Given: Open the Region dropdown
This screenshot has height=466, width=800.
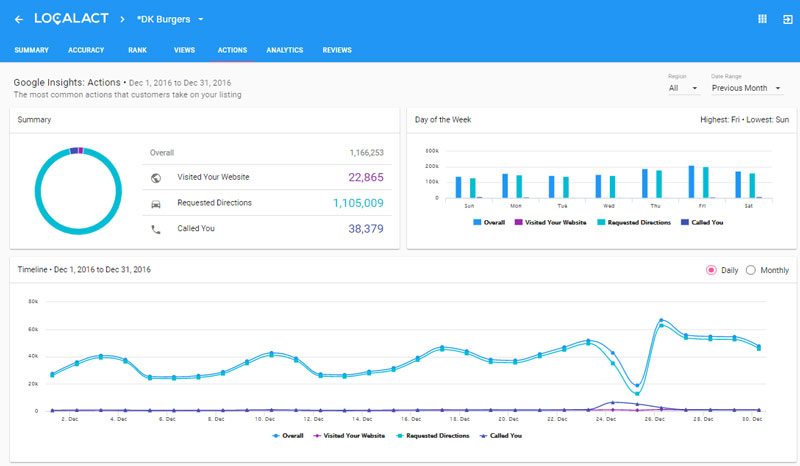Looking at the screenshot, I should [x=683, y=88].
